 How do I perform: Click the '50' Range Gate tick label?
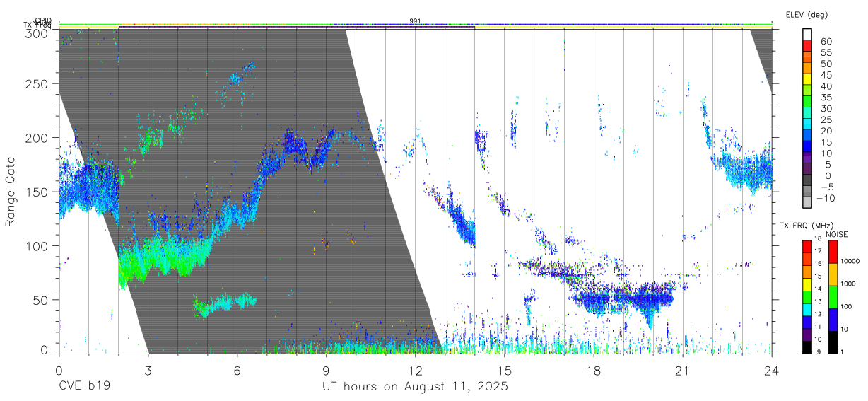tap(40, 299)
